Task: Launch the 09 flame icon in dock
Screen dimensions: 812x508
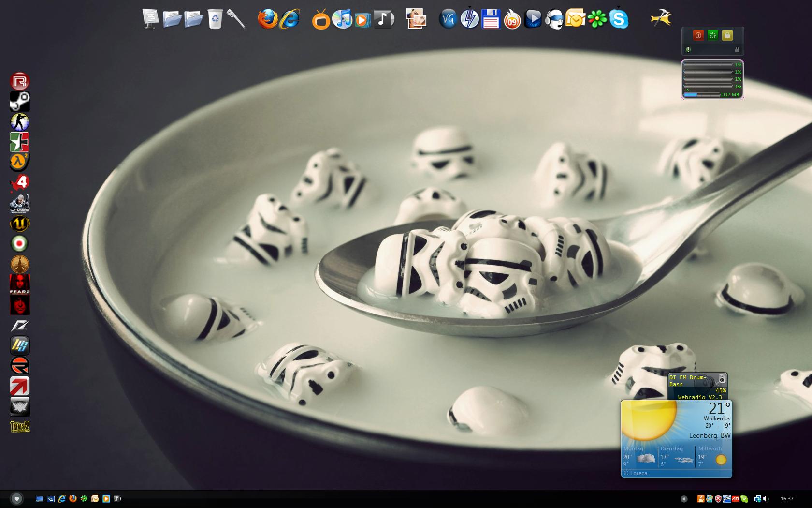Action: (512, 19)
